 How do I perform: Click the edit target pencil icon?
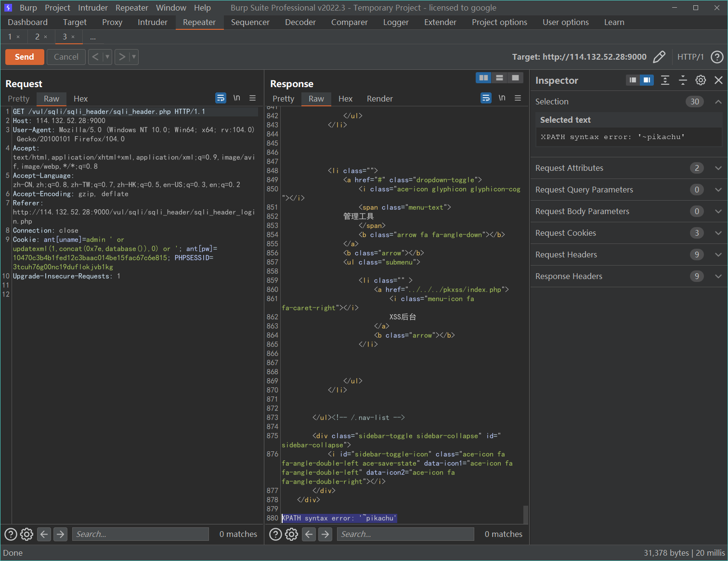659,57
